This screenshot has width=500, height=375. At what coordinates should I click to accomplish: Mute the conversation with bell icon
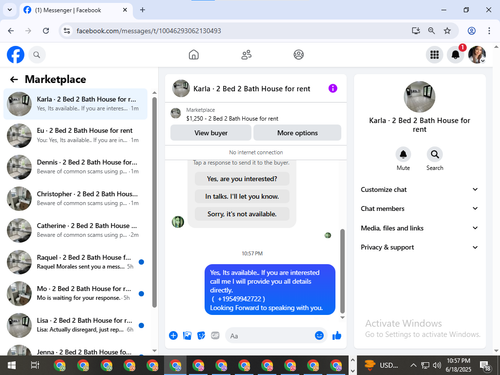pos(403,154)
